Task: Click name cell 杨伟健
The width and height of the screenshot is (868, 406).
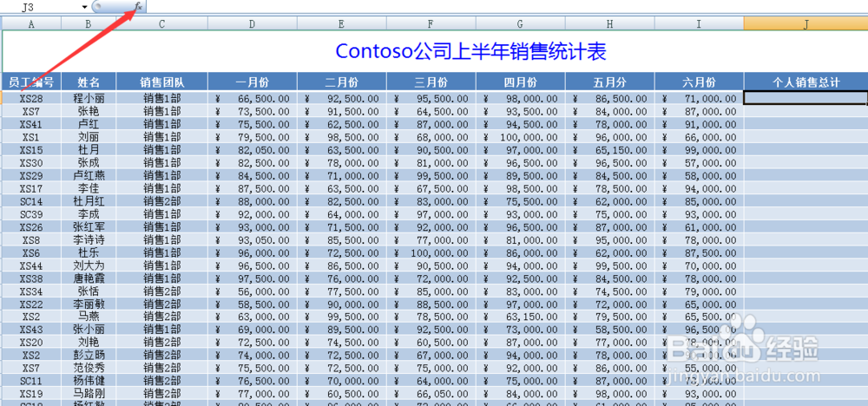Action: coord(89,381)
